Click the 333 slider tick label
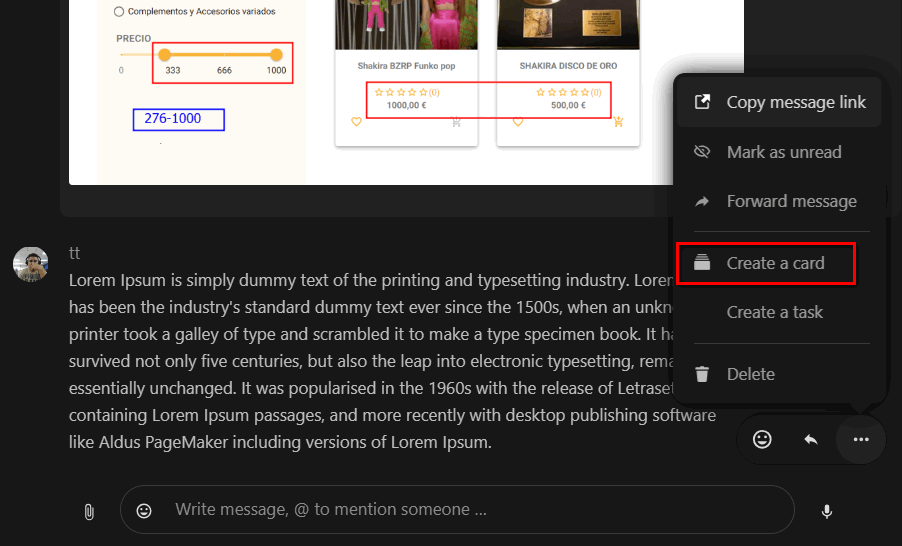This screenshot has height=546, width=902. pos(173,70)
